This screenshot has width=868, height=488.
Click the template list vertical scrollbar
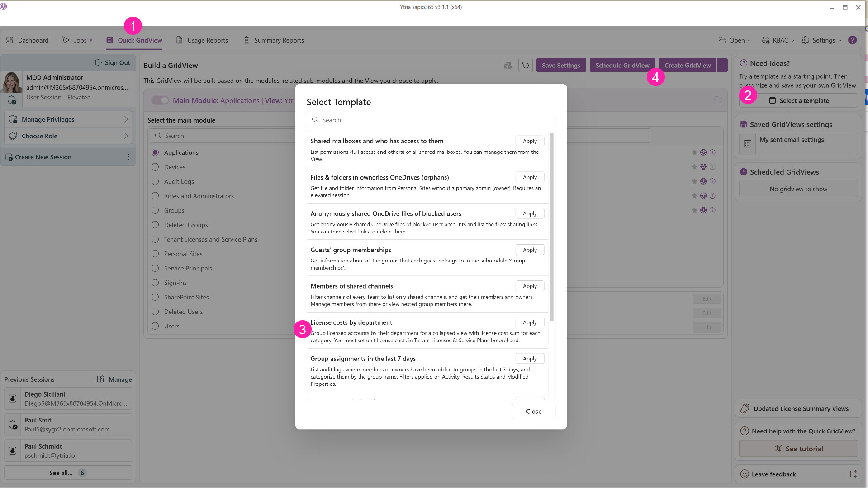point(551,226)
